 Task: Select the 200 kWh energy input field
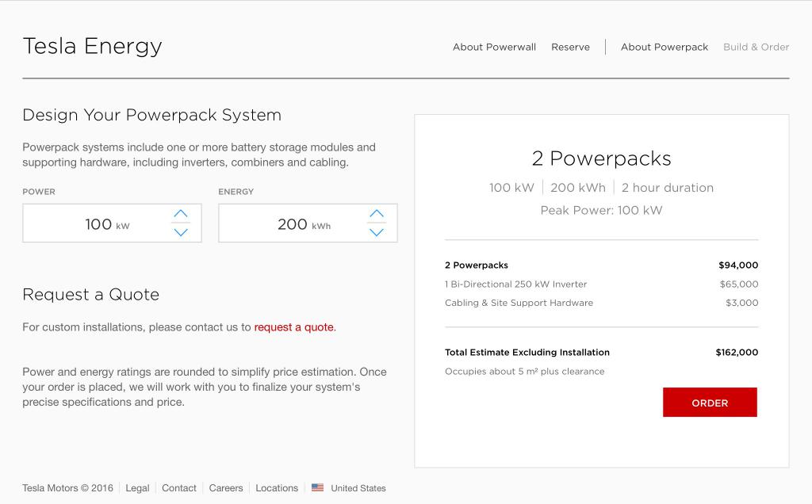pos(308,223)
